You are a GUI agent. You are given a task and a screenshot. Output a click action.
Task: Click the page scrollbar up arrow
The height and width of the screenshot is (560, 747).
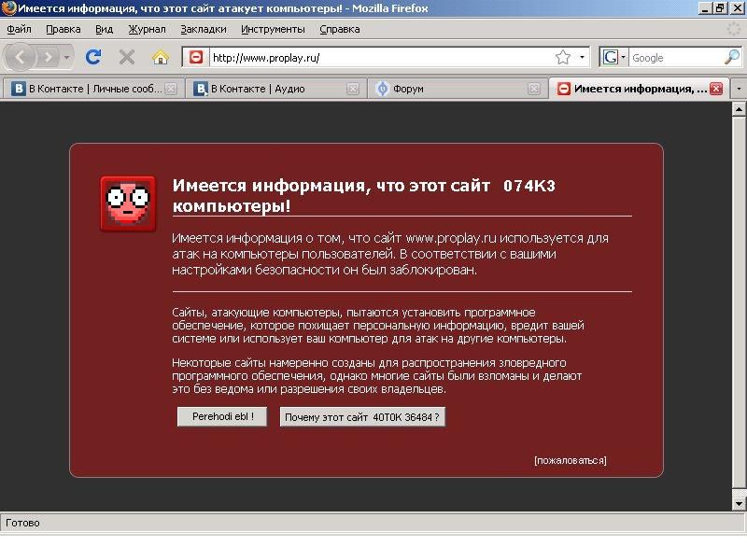[739, 109]
